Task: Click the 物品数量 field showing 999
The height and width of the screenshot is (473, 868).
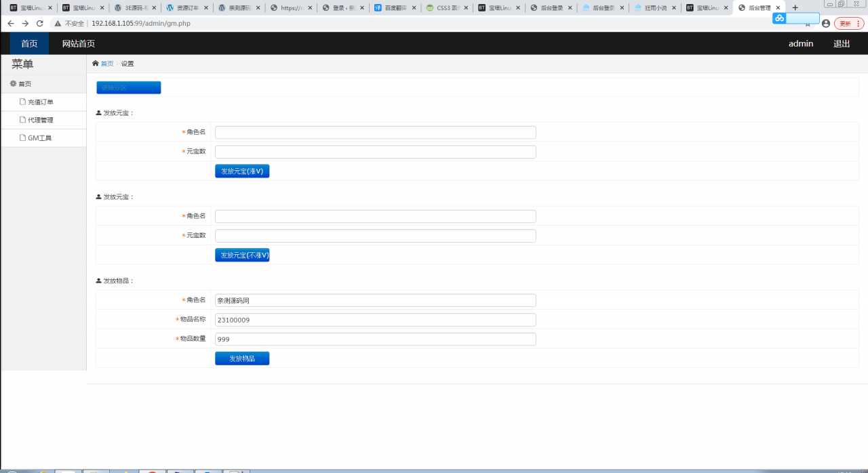Action: (x=375, y=339)
